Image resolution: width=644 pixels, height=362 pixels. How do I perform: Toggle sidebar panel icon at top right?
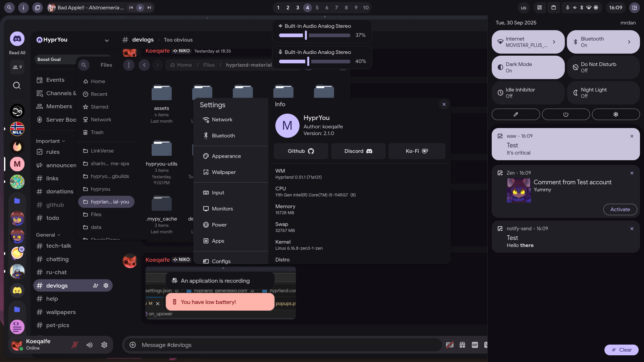634,7
